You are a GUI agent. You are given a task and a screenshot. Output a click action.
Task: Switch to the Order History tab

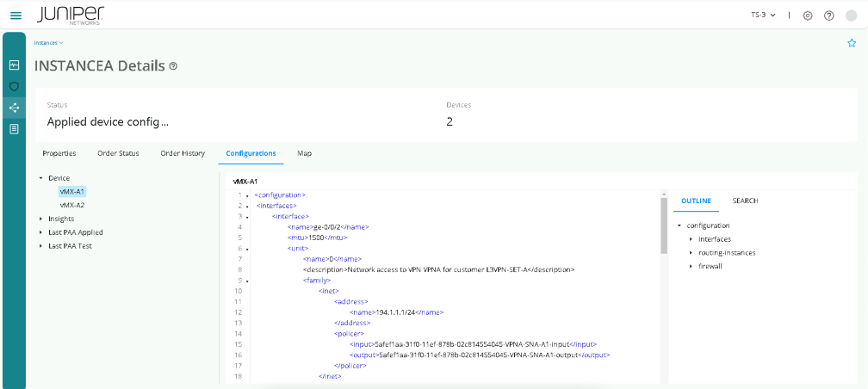[183, 153]
